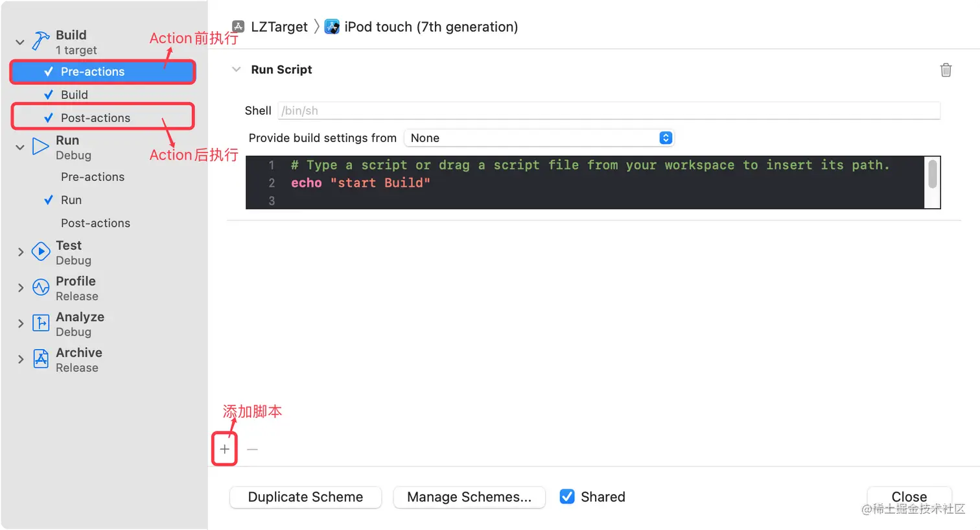Click the Archive Release section label
The width and height of the screenshot is (980, 530).
click(78, 359)
